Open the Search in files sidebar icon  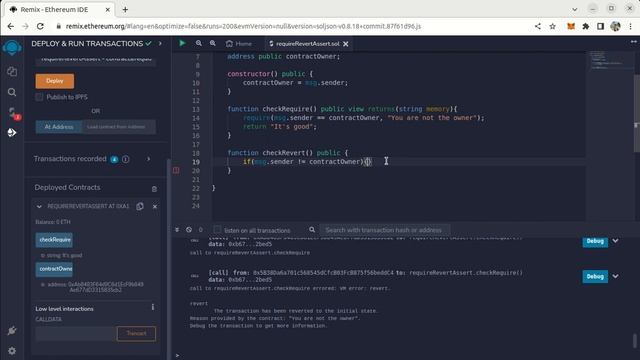(x=12, y=92)
